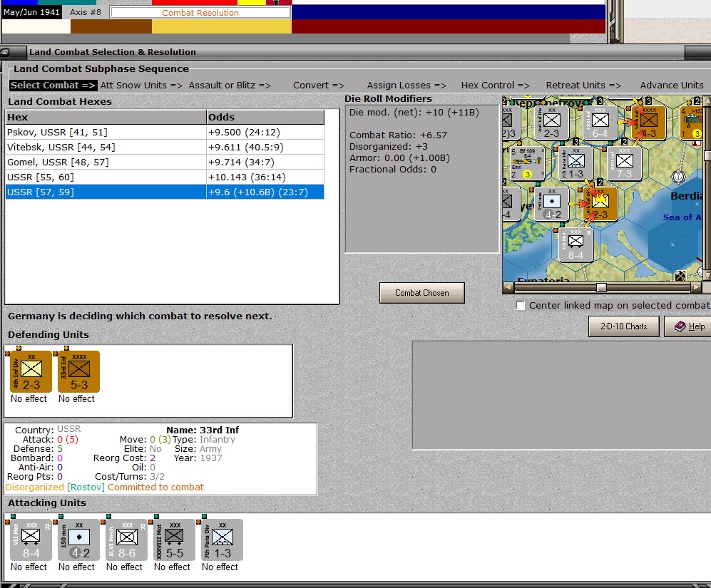
Task: Click the Hex Control subphase
Action: tap(495, 86)
